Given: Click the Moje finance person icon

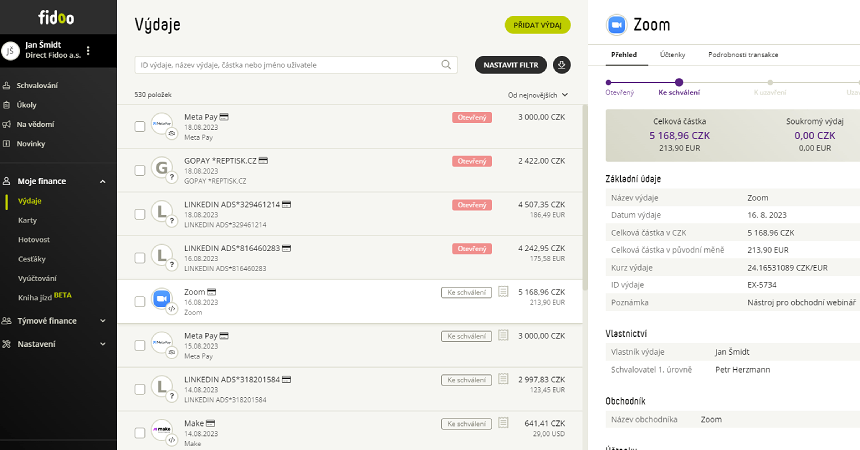Looking at the screenshot, I should (7, 181).
